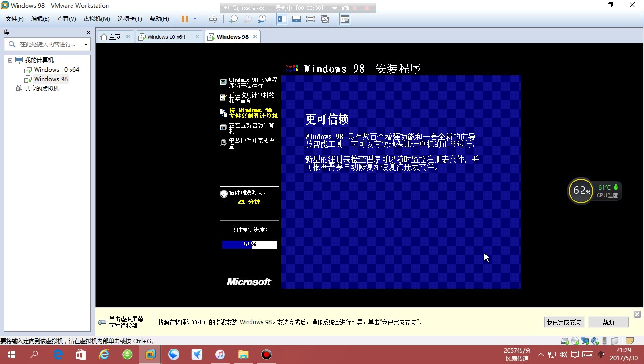Open the 虚拟机(M) menu
The height and width of the screenshot is (364, 644).
(x=96, y=19)
